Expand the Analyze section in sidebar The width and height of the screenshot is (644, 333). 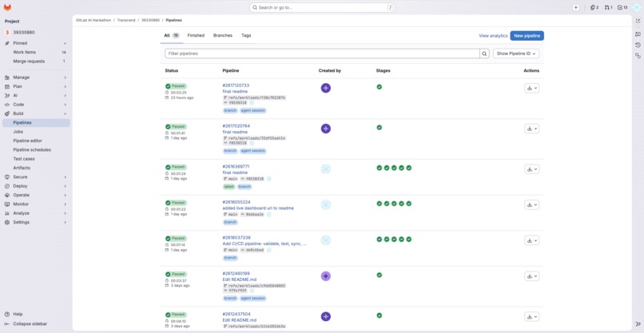[x=36, y=213]
